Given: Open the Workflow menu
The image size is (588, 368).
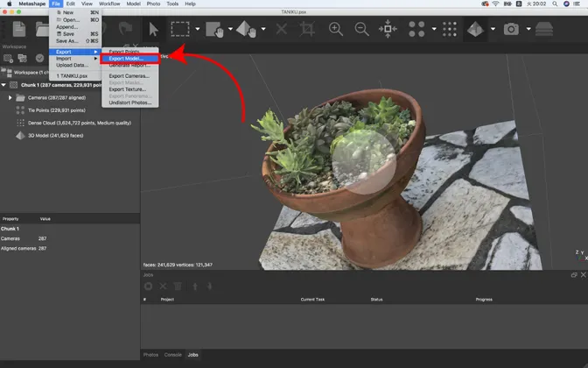Looking at the screenshot, I should click(109, 4).
